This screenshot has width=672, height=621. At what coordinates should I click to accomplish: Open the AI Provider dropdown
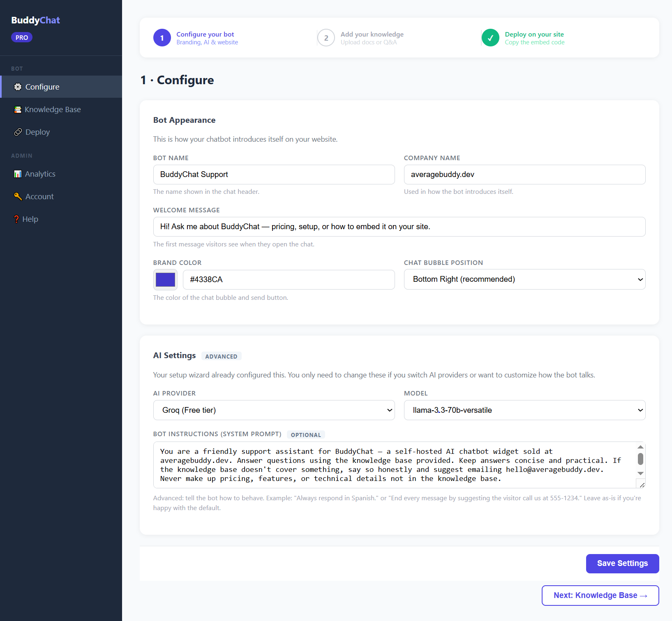(274, 410)
